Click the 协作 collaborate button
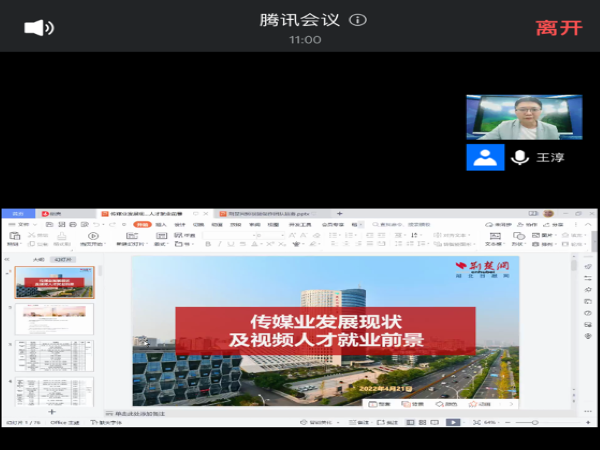The image size is (600, 450). (527, 225)
